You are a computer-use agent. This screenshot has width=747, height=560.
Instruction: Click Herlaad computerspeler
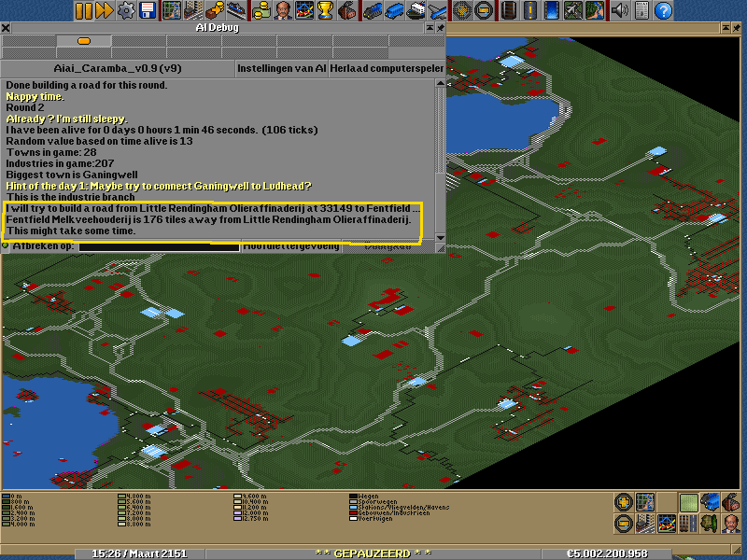(x=387, y=68)
